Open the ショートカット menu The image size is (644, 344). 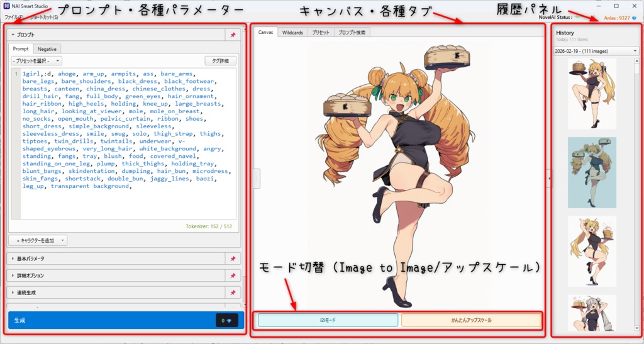click(43, 18)
